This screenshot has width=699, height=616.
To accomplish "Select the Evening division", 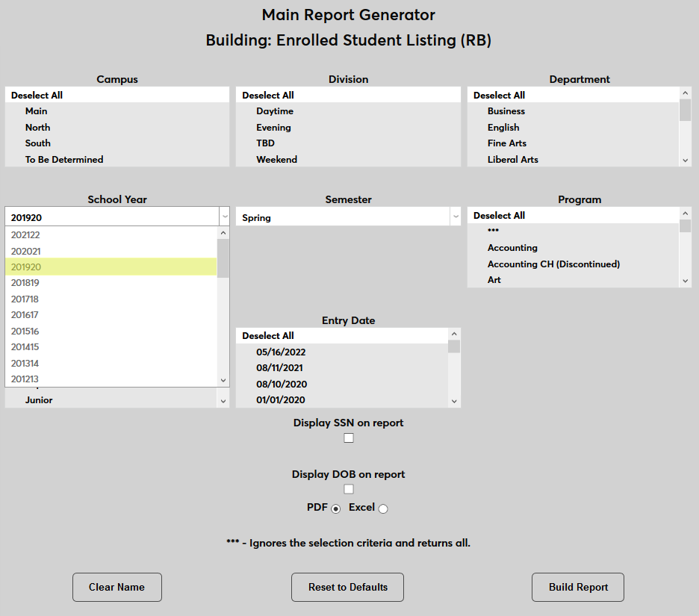I will [x=273, y=127].
